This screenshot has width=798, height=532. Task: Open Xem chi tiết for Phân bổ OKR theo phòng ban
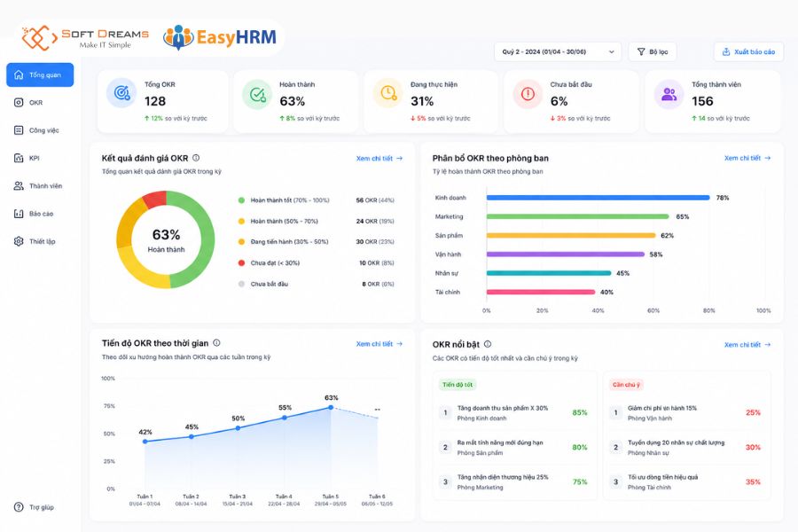747,158
